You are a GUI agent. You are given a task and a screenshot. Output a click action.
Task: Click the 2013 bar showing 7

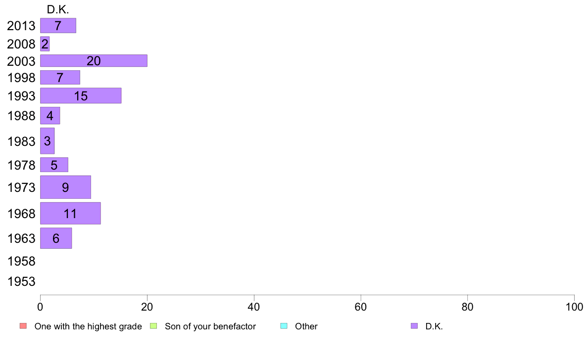(58, 26)
